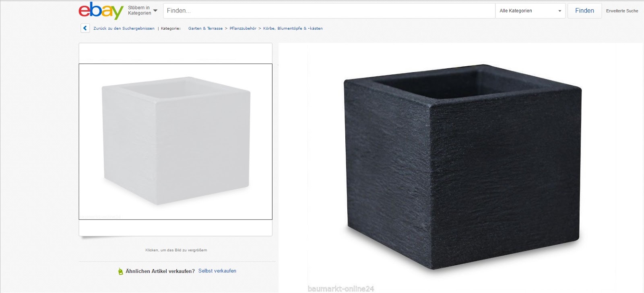Click the Kategorie label in breadcrumbs
Image resolution: width=644 pixels, height=293 pixels.
pyautogui.click(x=171, y=29)
